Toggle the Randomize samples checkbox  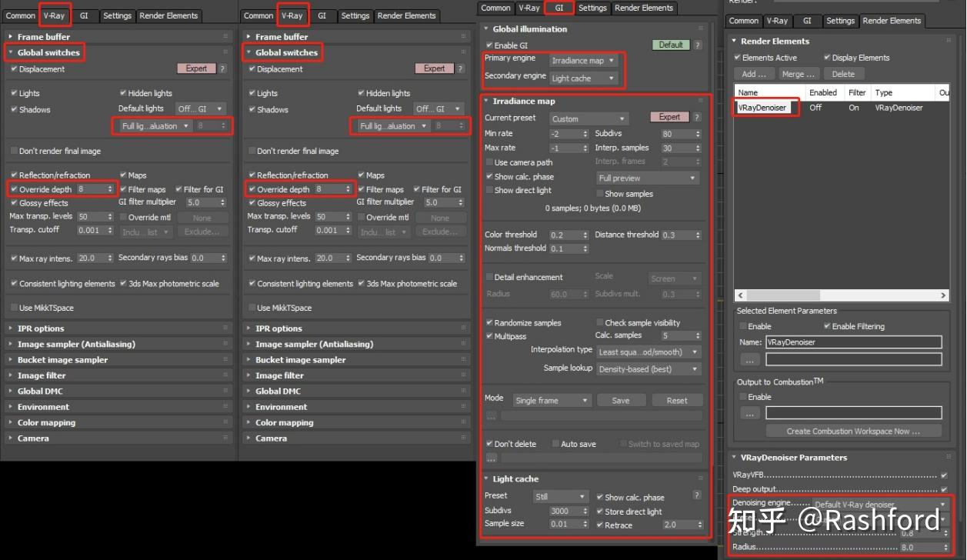489,323
